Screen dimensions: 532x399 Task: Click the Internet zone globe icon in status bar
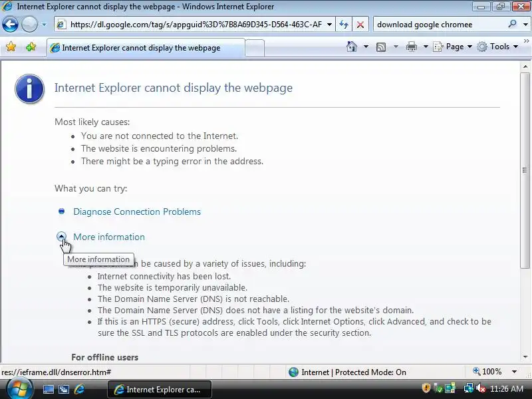[x=293, y=372]
